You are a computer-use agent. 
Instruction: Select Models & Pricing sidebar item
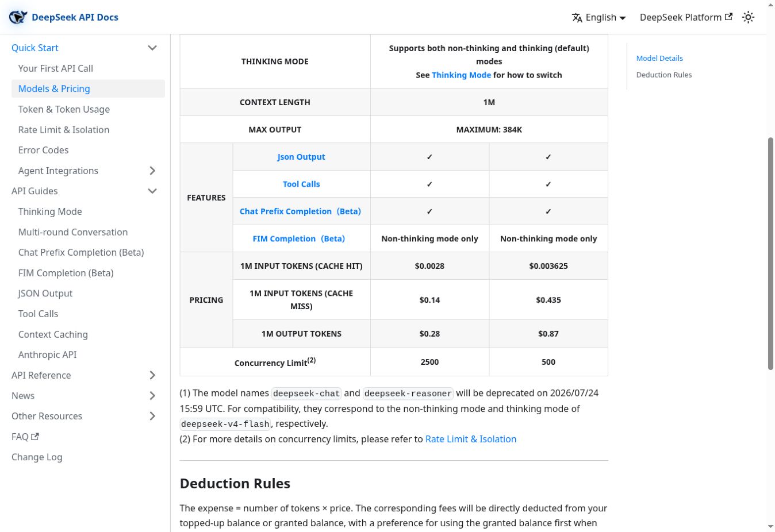(x=88, y=88)
